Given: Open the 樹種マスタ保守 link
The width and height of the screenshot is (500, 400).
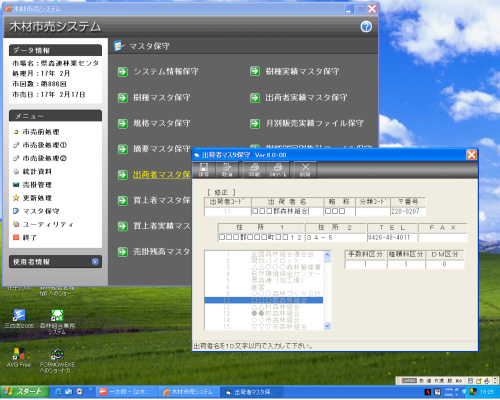Looking at the screenshot, I should 162,98.
